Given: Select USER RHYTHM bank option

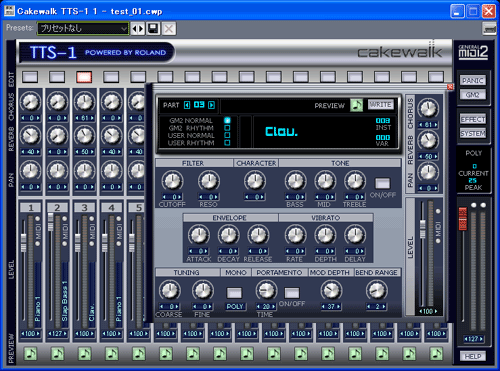Looking at the screenshot, I should click(x=227, y=143).
